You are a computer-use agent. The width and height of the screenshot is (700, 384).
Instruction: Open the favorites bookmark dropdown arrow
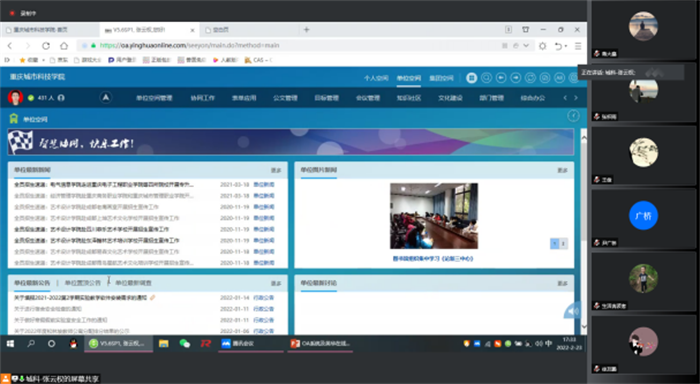(x=43, y=60)
